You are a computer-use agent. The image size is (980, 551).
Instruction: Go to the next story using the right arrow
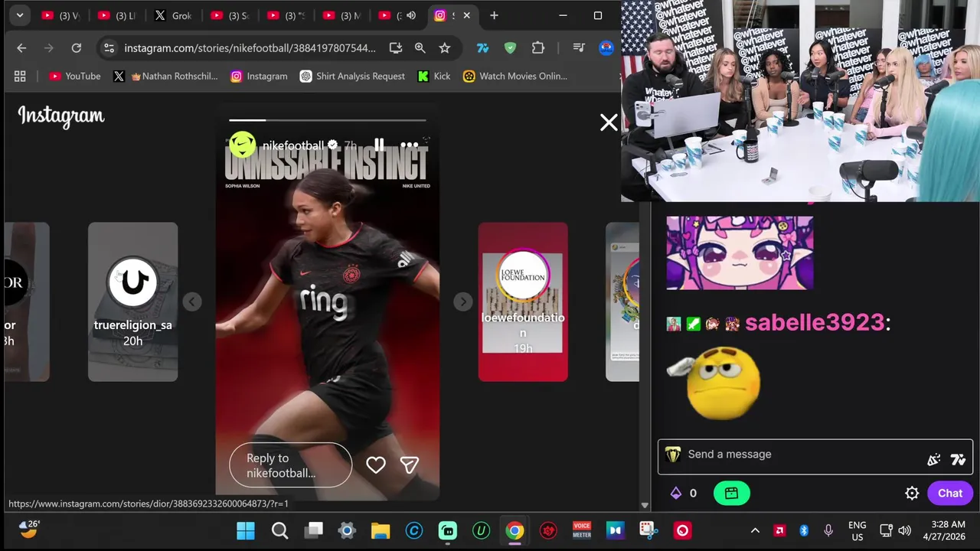pos(462,302)
